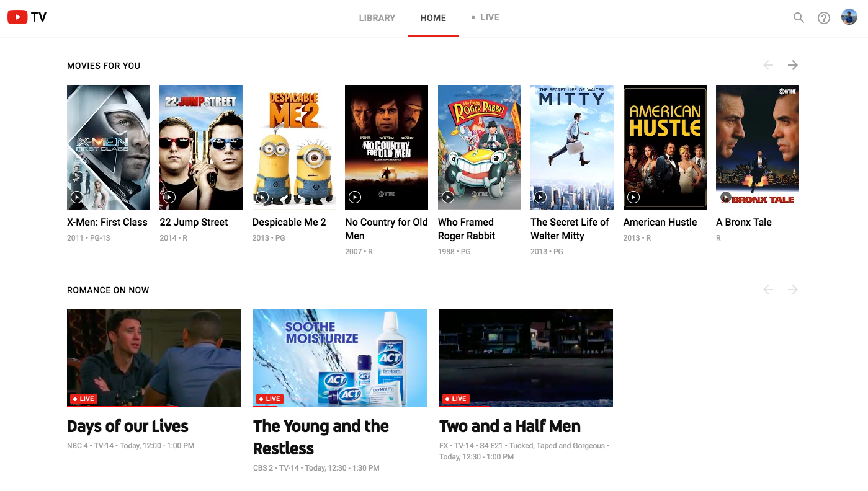Go back with the Movies For You left arrow
Viewport: 868px width, 491px height.
(768, 65)
